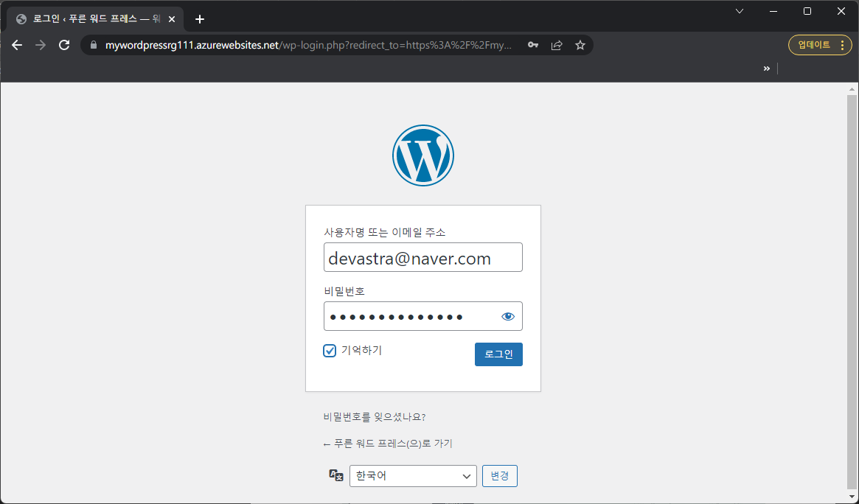Click the share page icon
Image resolution: width=859 pixels, height=504 pixels.
(557, 45)
